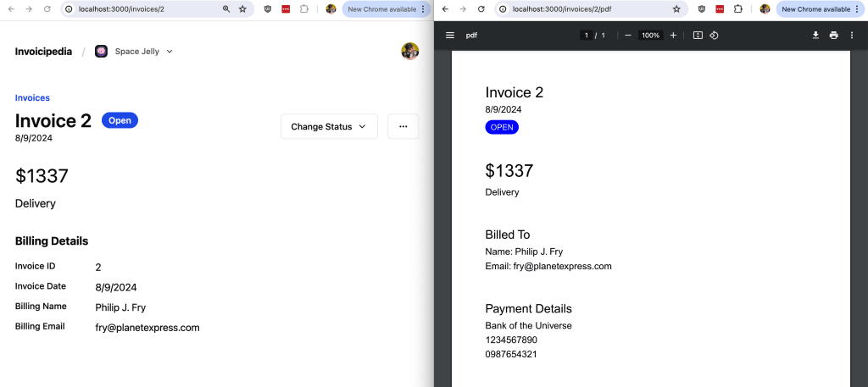Click the Billing Name value Philip J. Fry
This screenshot has width=868, height=387.
pos(120,307)
